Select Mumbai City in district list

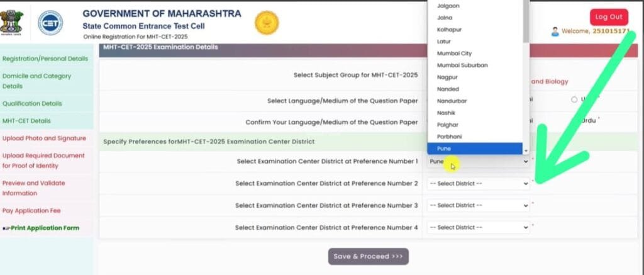click(x=475, y=53)
